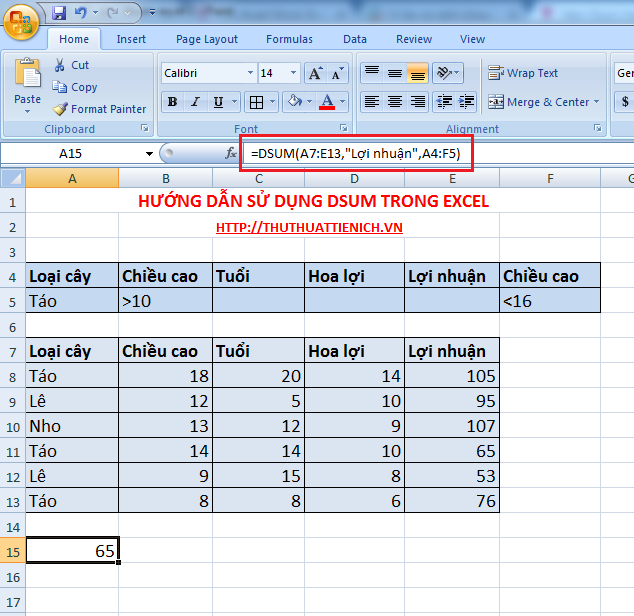
Task: Switch to the Formulas tab
Action: coord(289,39)
